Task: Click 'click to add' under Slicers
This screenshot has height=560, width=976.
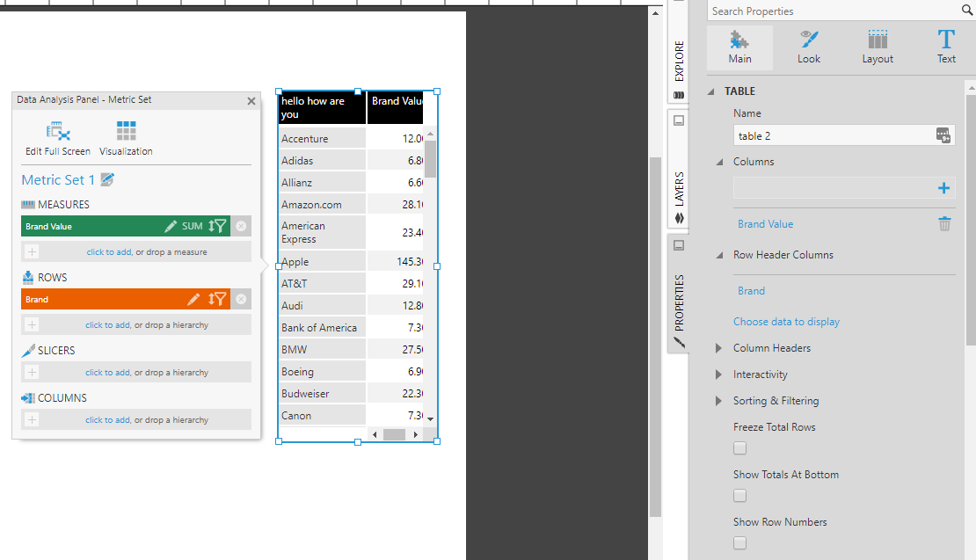Action: point(107,372)
